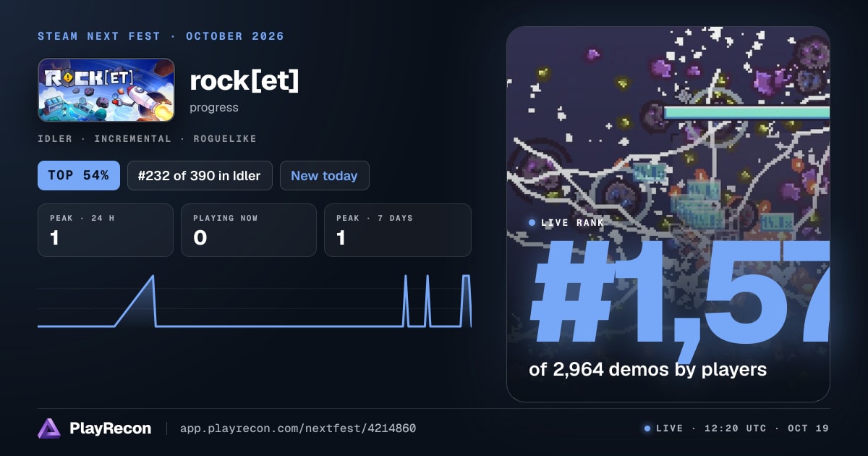Click the LIVE · 12:20 UTC · OCT 19 timestamp
Image resolution: width=868 pixels, height=456 pixels.
point(736,428)
